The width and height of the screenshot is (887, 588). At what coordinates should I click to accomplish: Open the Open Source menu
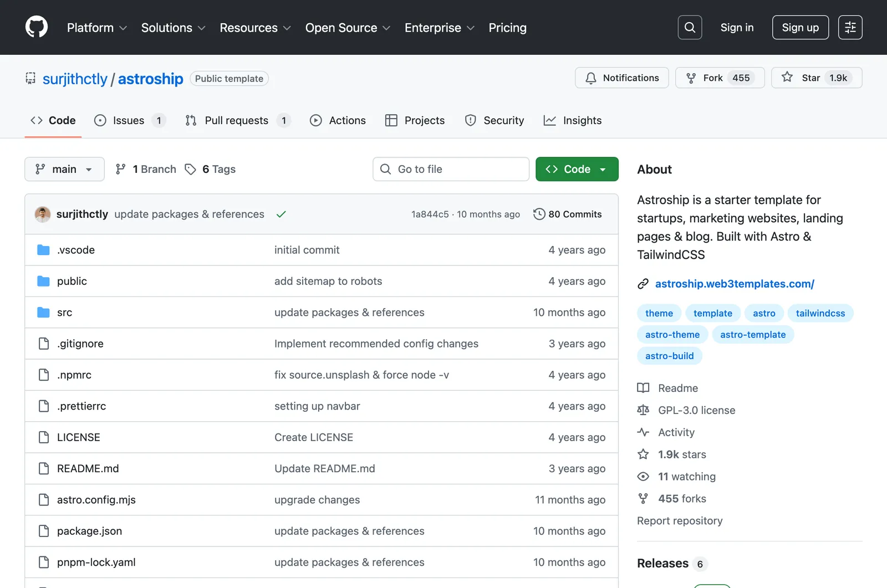point(348,28)
